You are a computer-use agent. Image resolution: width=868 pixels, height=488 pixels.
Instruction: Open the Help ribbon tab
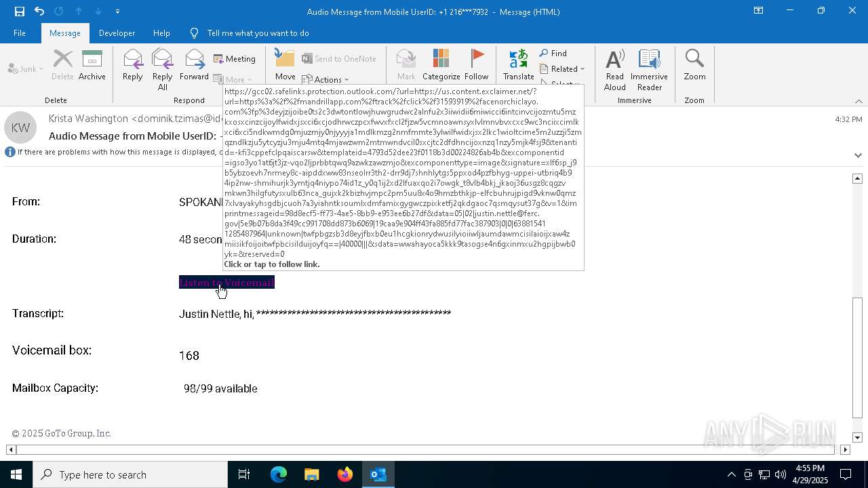point(161,33)
